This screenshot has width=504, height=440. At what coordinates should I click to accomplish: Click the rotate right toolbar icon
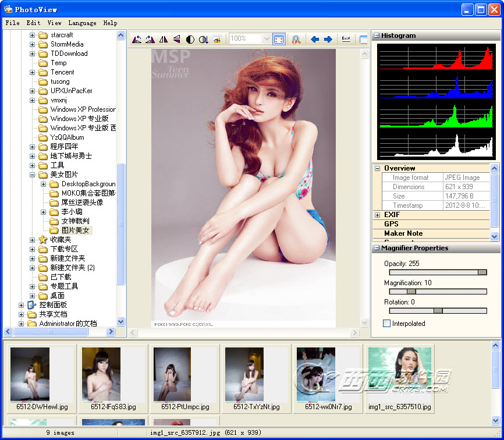point(150,40)
